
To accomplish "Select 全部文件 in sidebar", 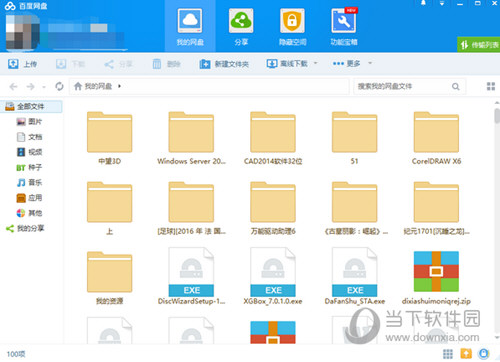I will (31, 106).
